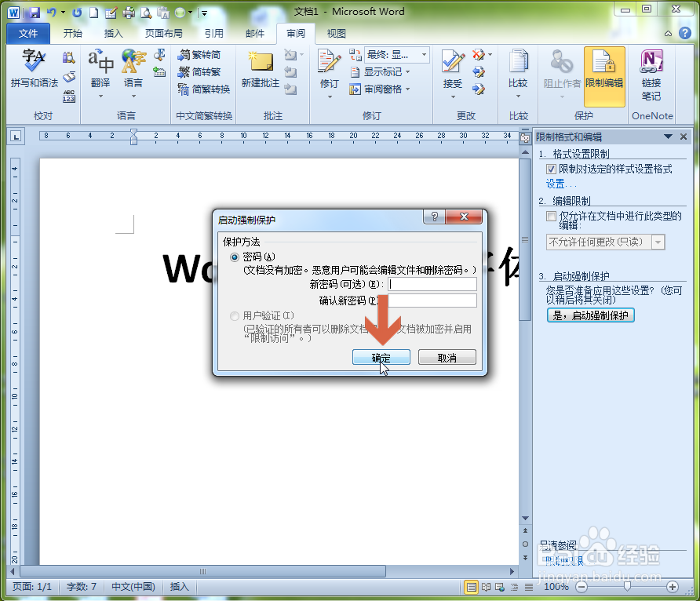Click the Reject change icon

479,55
